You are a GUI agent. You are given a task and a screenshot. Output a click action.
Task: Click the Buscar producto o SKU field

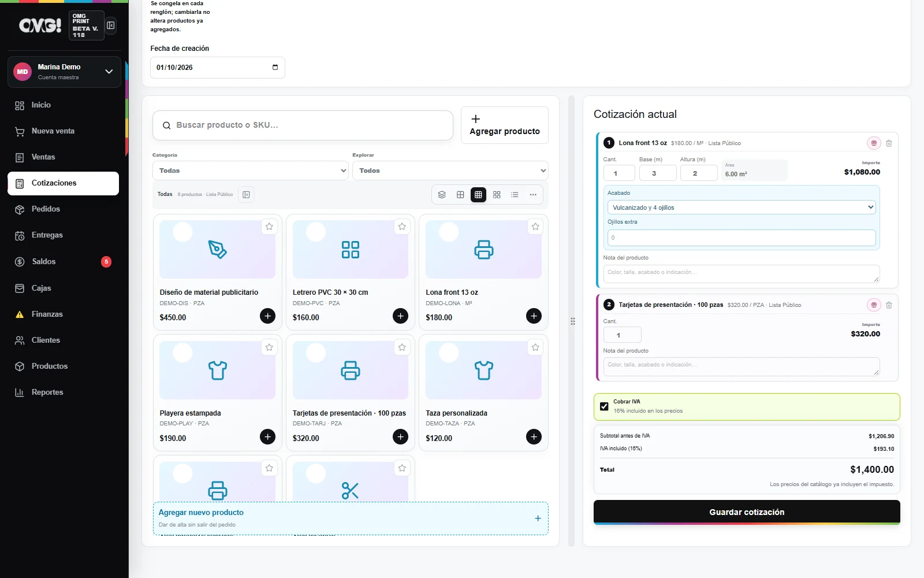[303, 125]
